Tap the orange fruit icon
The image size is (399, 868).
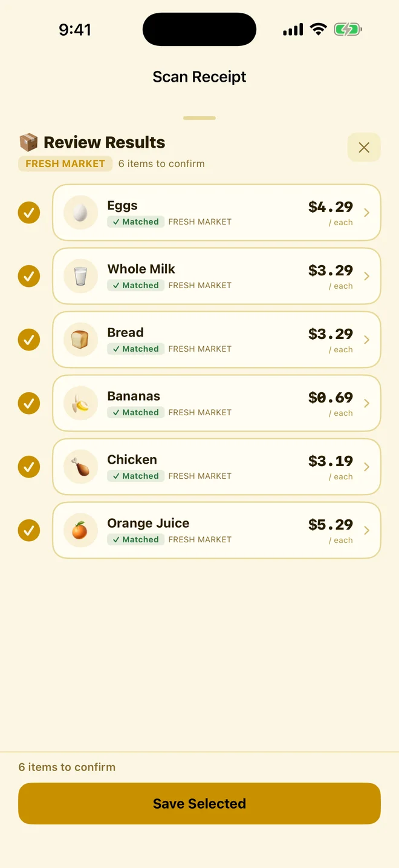tap(80, 530)
